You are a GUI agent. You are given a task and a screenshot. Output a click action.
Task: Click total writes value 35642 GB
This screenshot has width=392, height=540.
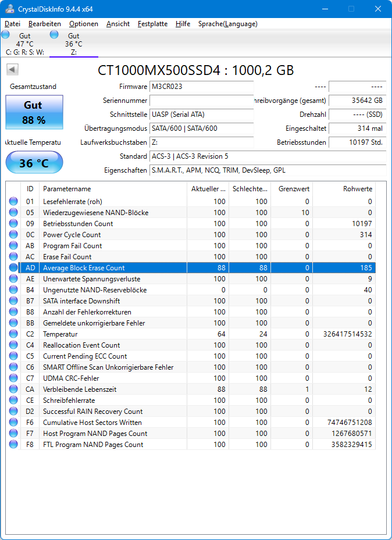coord(358,101)
